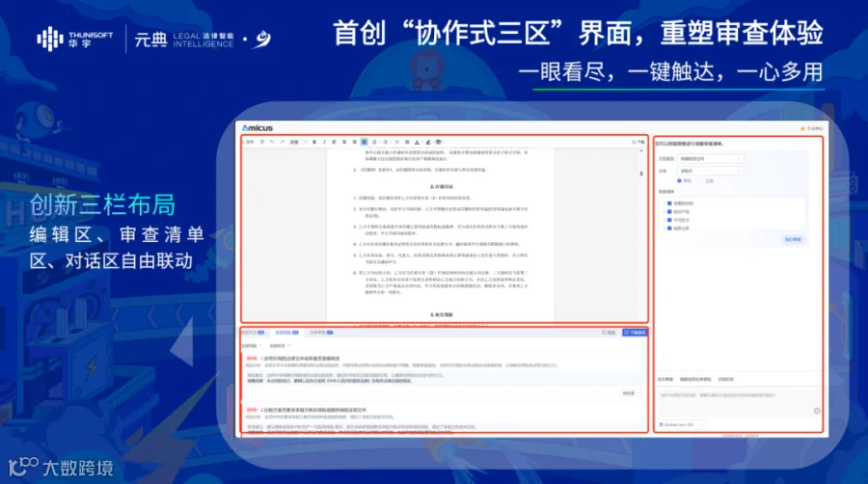Toggle italic formatting in editor toolbar
868x484 pixels.
point(324,142)
